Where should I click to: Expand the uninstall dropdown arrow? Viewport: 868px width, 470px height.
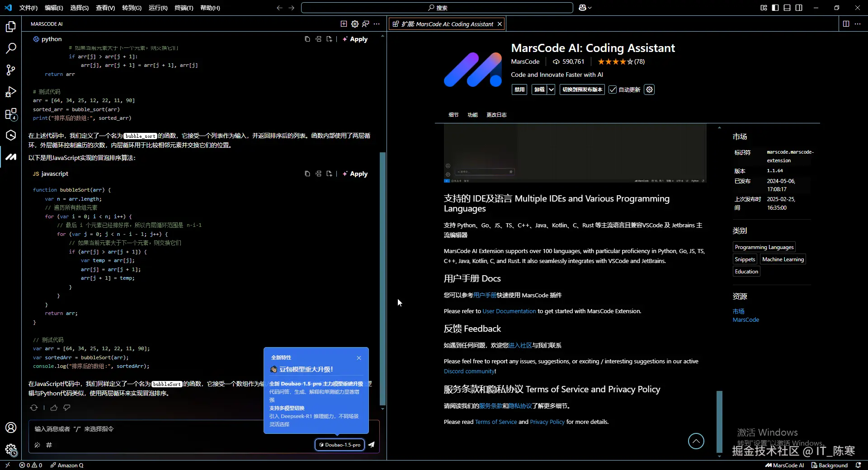(x=551, y=89)
